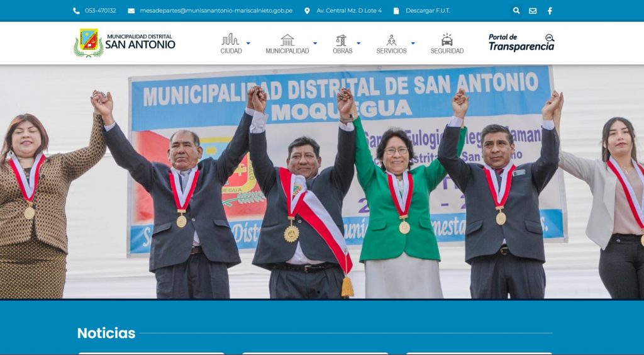Viewport: 644px width, 355px height.
Task: Open the Facebook page icon
Action: [550, 11]
